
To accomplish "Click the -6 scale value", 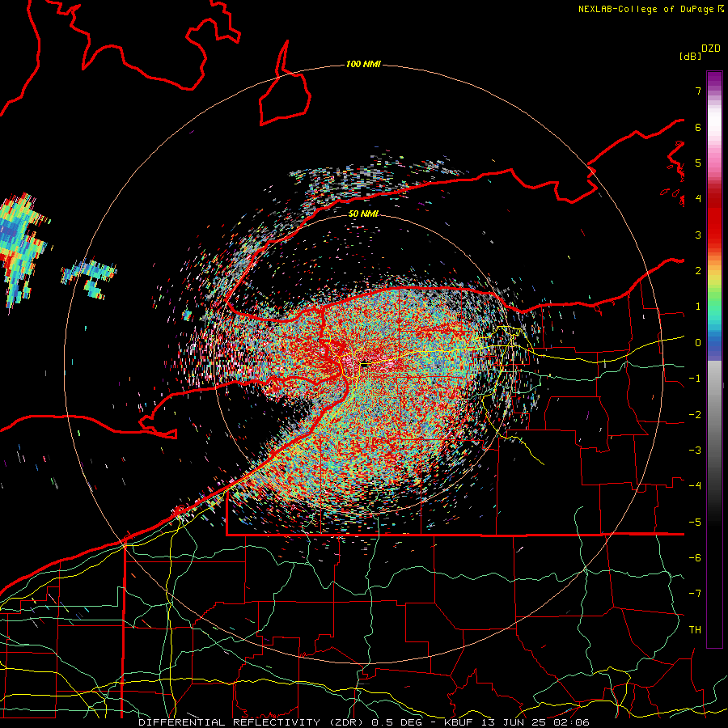I will coord(695,558).
